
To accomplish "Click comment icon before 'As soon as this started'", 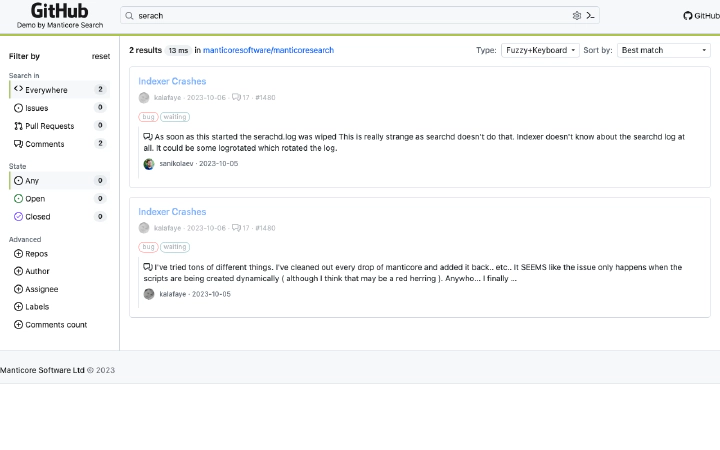I will point(148,136).
